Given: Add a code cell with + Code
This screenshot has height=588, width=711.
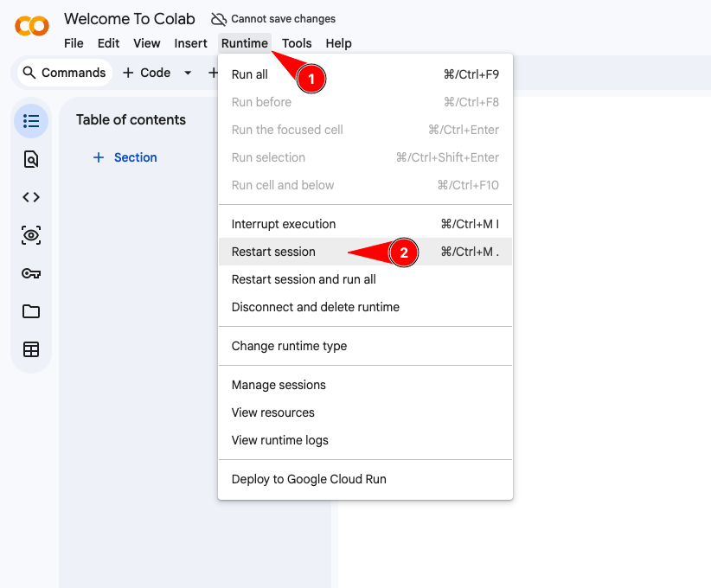Looking at the screenshot, I should (146, 73).
